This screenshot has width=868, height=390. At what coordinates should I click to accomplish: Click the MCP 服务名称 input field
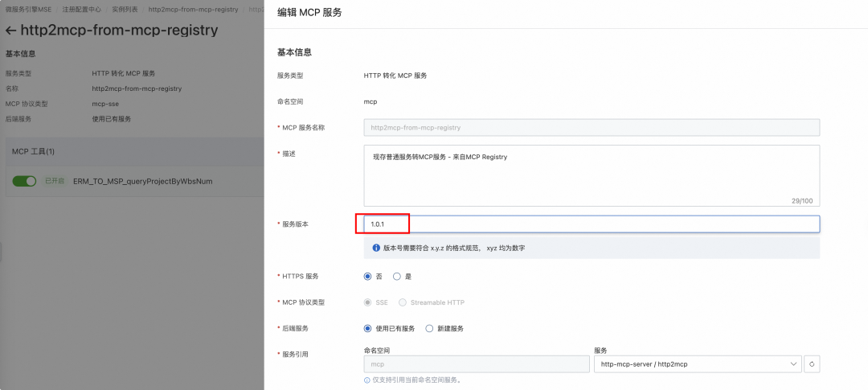[591, 127]
